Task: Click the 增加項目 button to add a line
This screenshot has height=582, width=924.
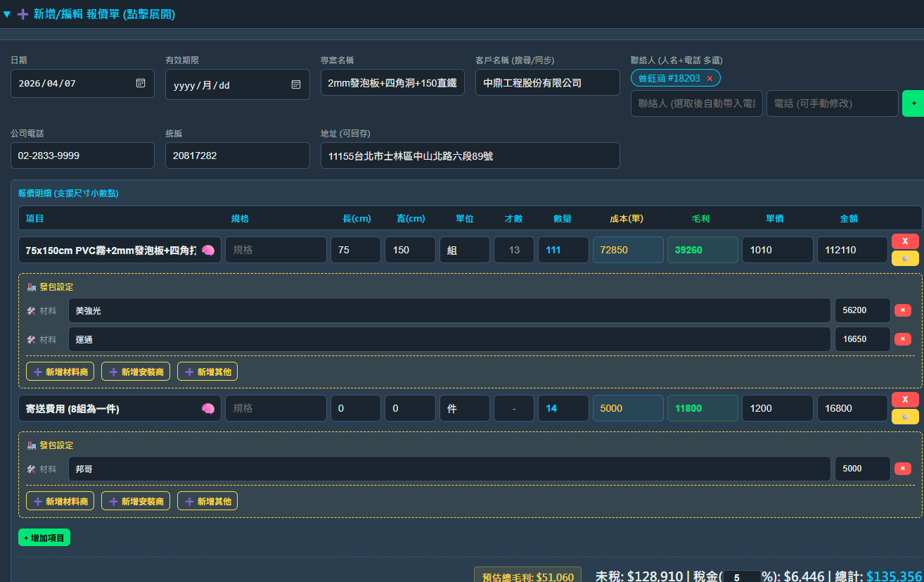Action: (x=44, y=536)
